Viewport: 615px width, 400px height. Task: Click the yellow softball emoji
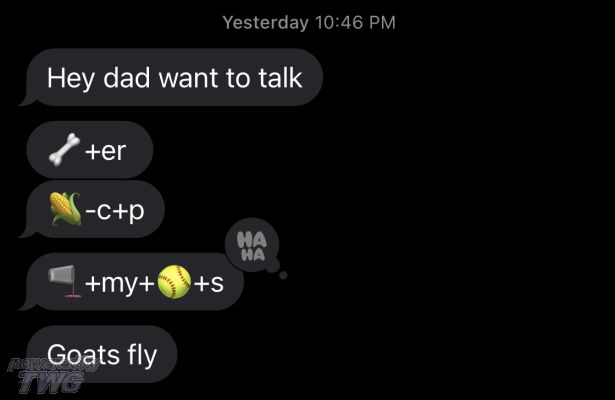[x=174, y=282]
